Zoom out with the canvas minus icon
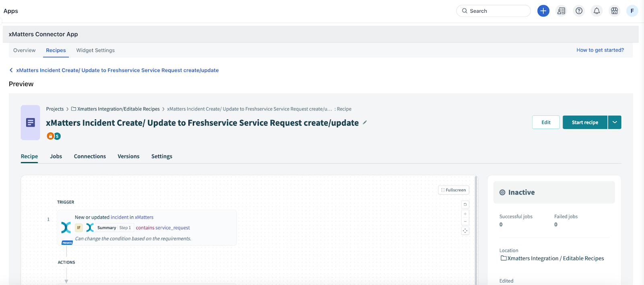Viewport: 644px width, 285px height. pyautogui.click(x=465, y=221)
